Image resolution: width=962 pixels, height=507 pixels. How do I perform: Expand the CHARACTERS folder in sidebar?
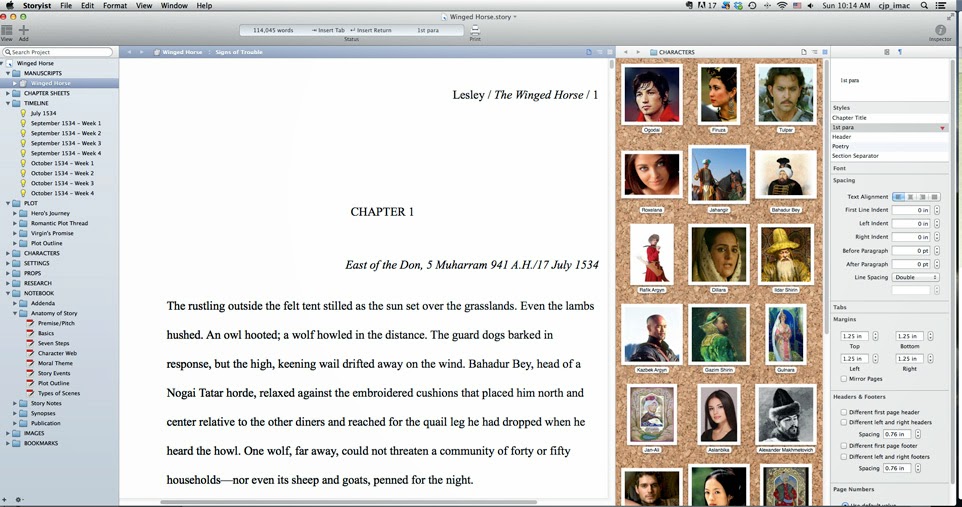pos(8,253)
